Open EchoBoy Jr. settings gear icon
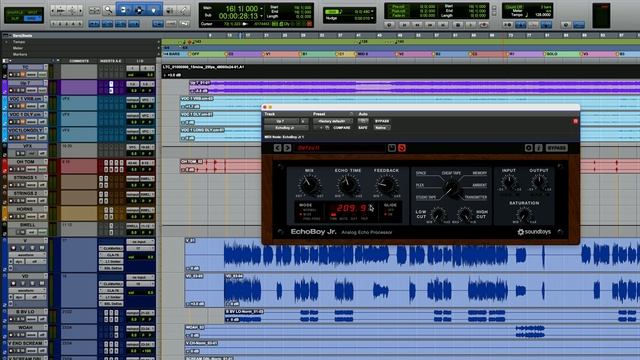This screenshot has width=640, height=360. (x=529, y=148)
